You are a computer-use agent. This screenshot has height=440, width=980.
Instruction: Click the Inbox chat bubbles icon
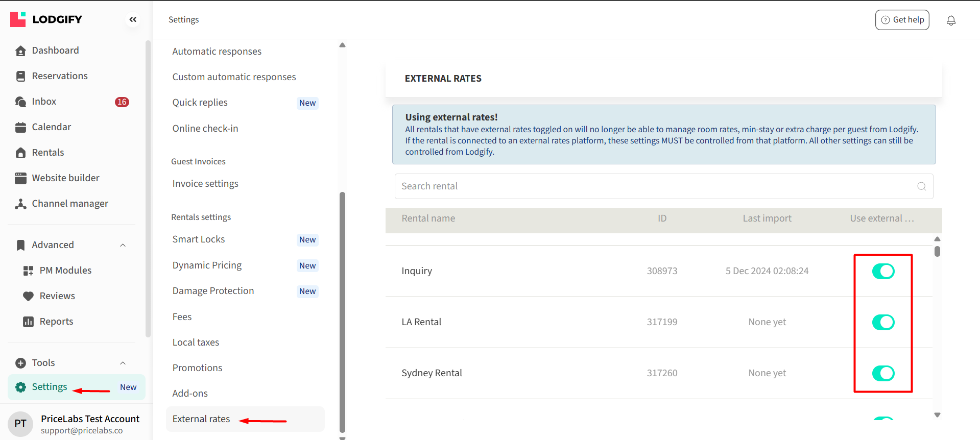tap(20, 102)
